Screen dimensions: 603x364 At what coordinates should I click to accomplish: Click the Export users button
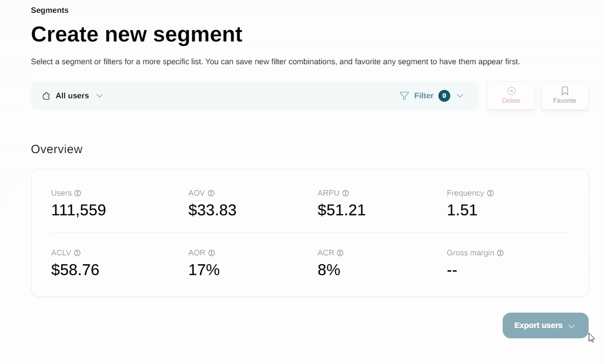pyautogui.click(x=546, y=325)
